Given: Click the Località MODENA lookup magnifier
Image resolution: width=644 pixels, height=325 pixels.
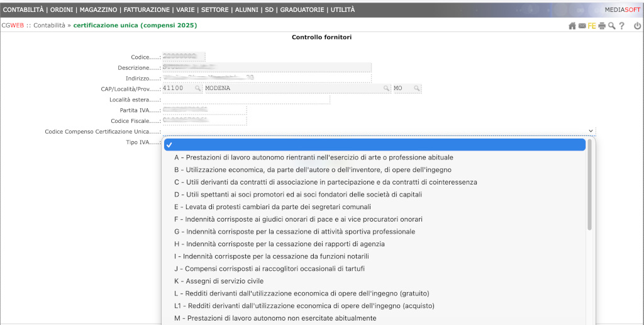Looking at the screenshot, I should click(387, 89).
